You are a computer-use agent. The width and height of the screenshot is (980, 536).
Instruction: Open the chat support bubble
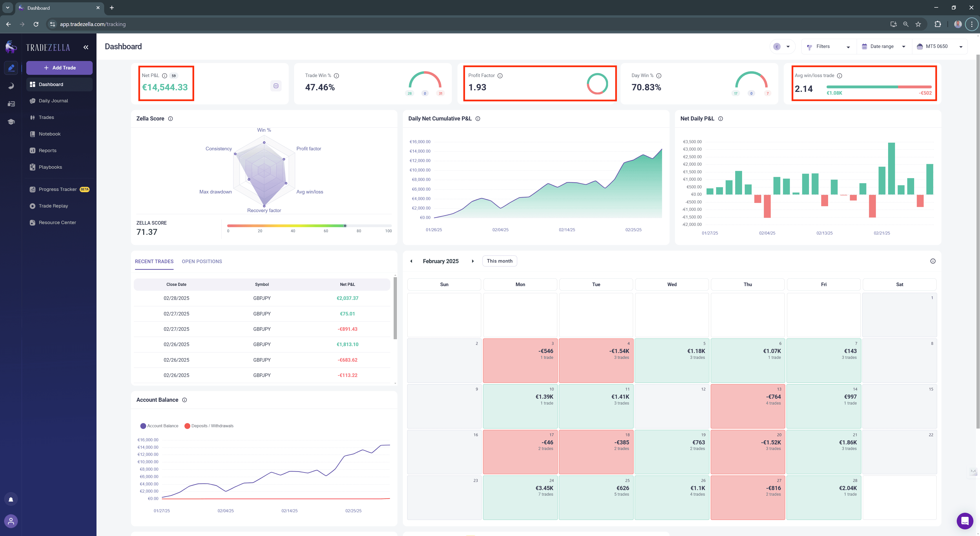click(x=965, y=521)
